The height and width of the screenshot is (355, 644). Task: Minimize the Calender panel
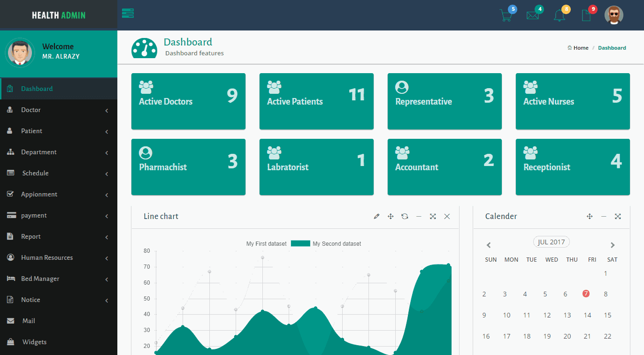pos(604,216)
